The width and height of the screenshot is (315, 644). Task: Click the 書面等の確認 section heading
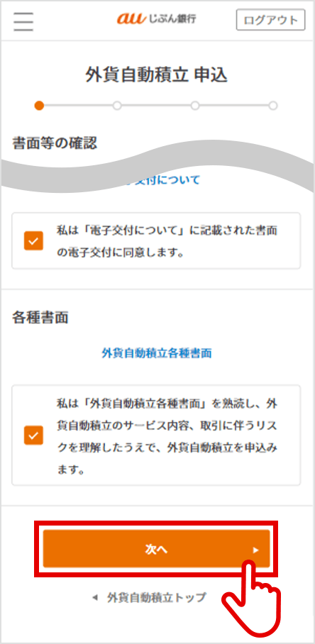[x=55, y=144]
